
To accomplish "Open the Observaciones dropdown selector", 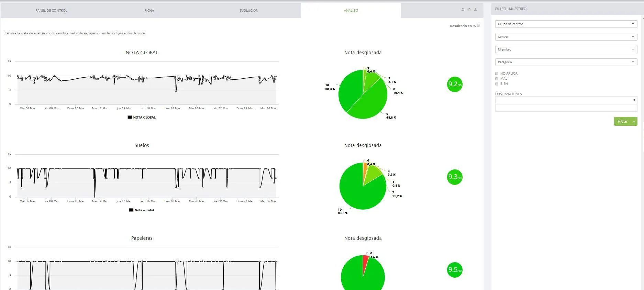I will point(566,100).
